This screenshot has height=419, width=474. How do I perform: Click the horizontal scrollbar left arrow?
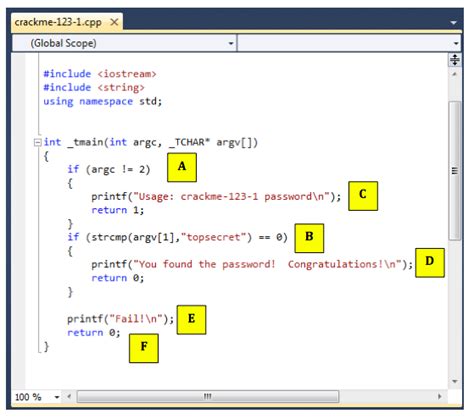tap(69, 397)
